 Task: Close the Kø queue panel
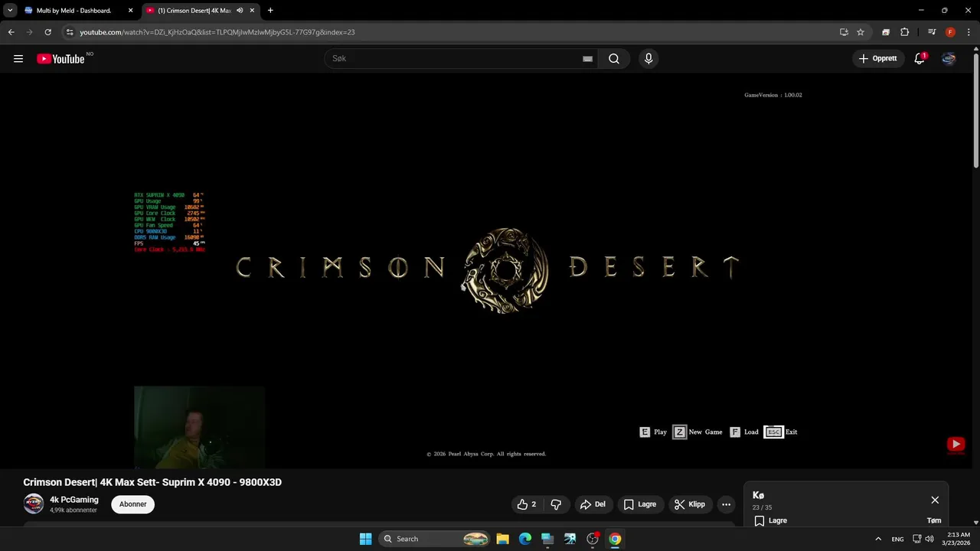click(935, 500)
